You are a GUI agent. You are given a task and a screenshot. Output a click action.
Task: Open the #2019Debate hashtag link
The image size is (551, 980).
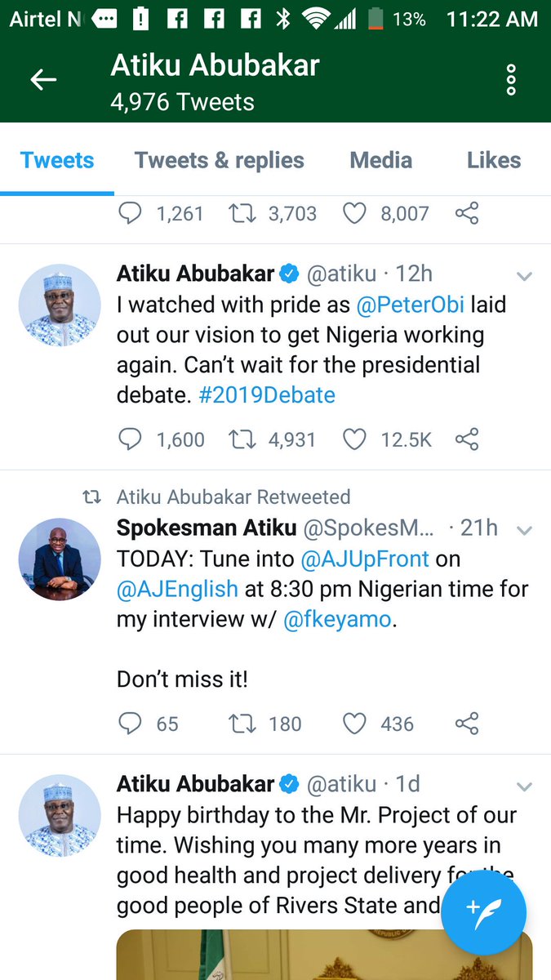[268, 395]
